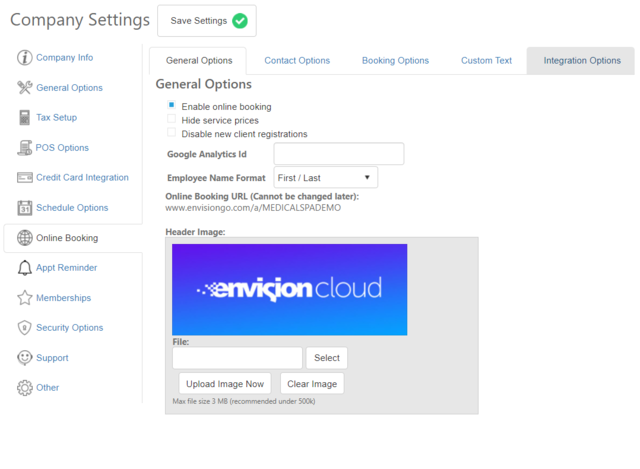Viewport: 640px width, 469px height.
Task: Click the Other gear icon
Action: [24, 388]
